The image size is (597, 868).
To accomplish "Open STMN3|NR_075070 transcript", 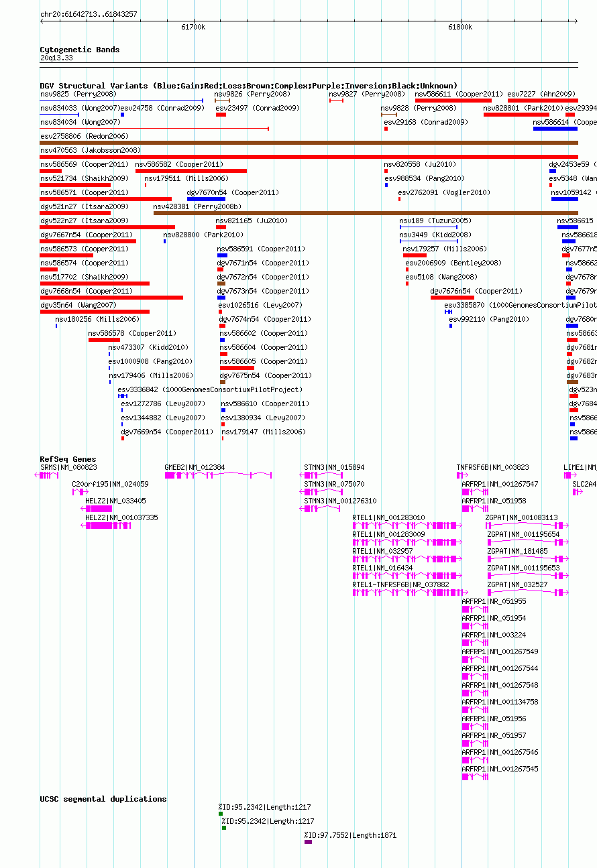I will [321, 492].
